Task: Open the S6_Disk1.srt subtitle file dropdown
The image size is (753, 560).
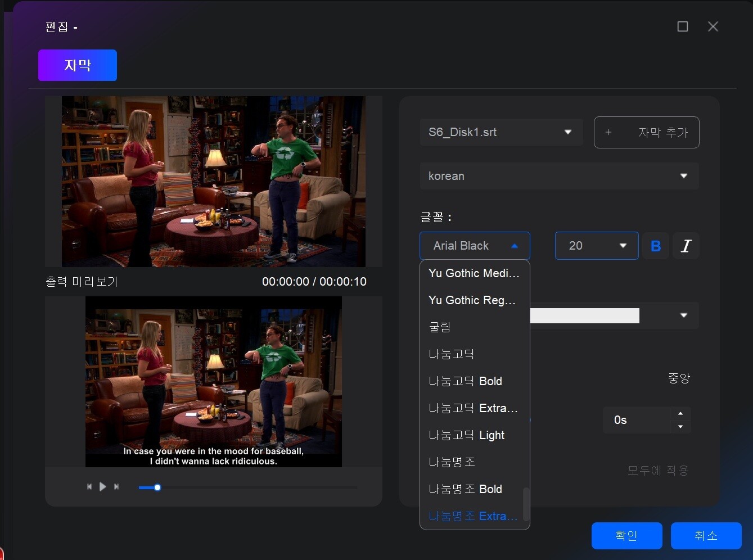Action: coord(501,132)
